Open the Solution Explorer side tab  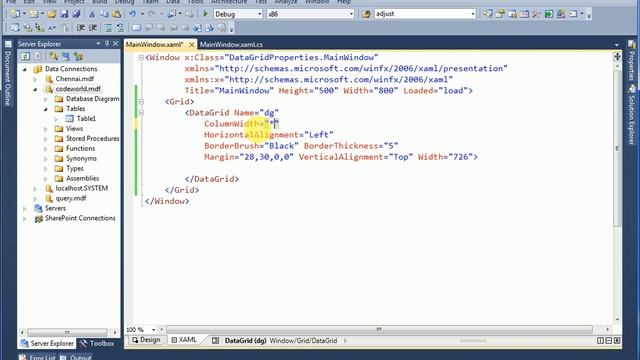tap(631, 116)
